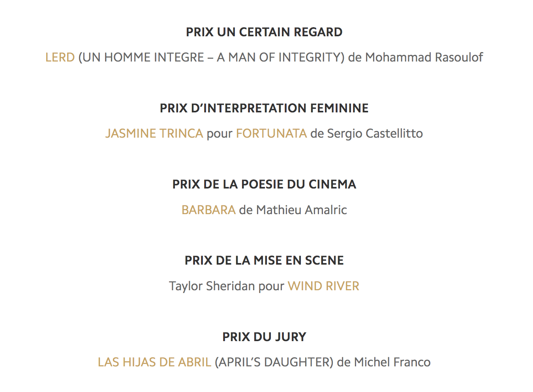Image resolution: width=533 pixels, height=392 pixels.
Task: Click the PRIX DE LA MISE EN SCENE heading
Action: (x=264, y=260)
